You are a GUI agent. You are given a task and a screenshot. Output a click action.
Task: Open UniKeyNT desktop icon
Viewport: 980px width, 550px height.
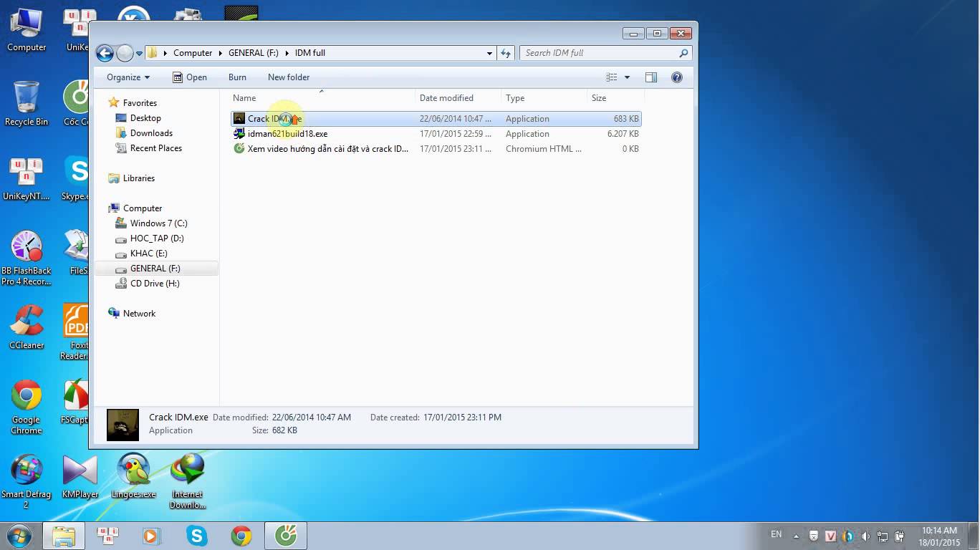pos(27,179)
